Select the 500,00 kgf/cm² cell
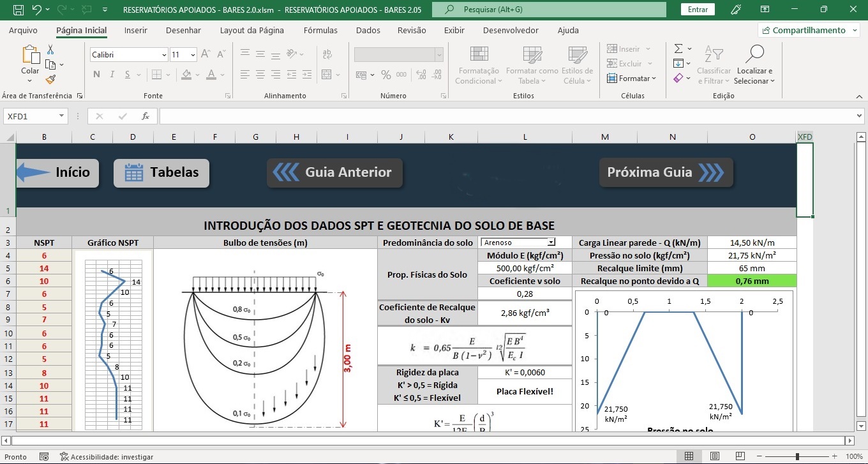 pos(525,268)
